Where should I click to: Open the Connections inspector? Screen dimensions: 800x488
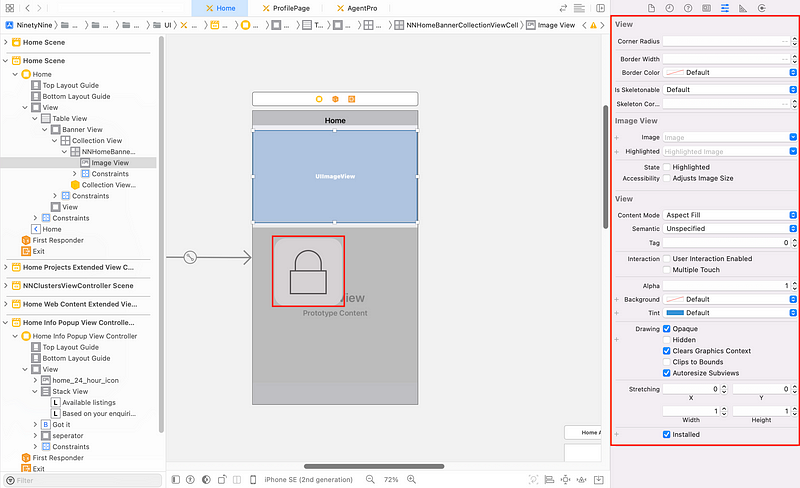761,8
